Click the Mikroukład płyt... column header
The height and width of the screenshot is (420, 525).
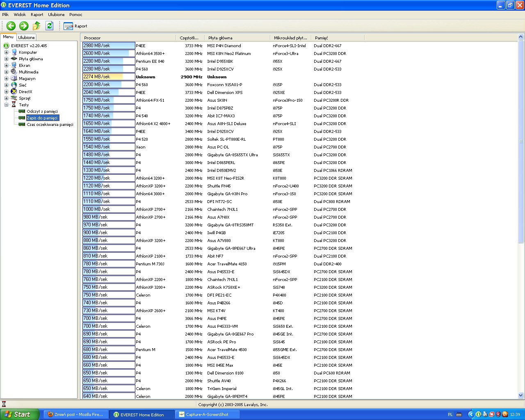291,38
